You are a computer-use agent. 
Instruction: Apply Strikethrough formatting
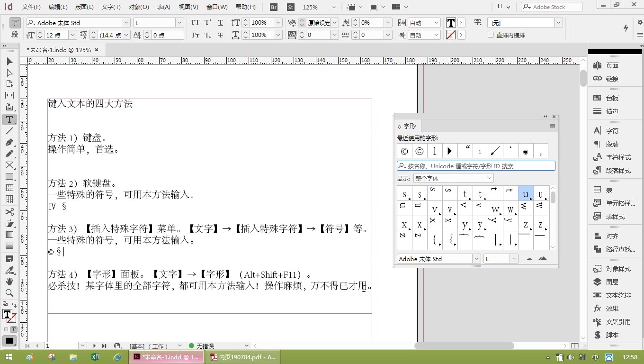[221, 35]
